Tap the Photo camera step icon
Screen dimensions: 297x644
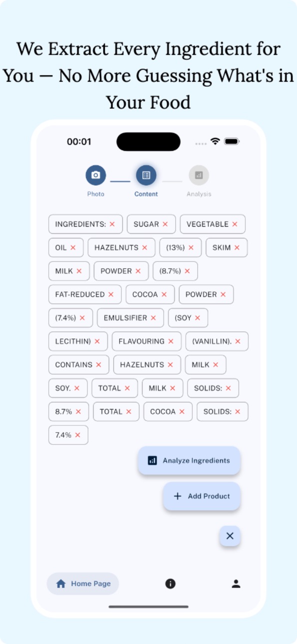96,175
